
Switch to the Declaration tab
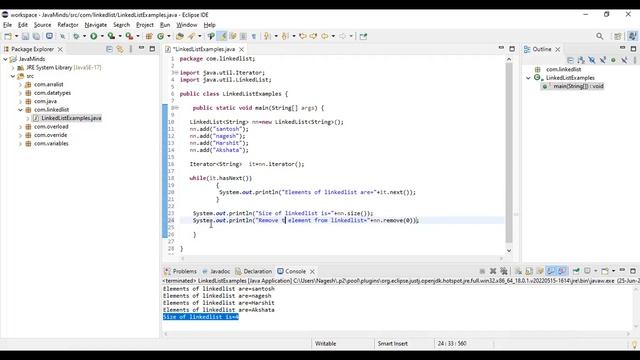click(253, 271)
